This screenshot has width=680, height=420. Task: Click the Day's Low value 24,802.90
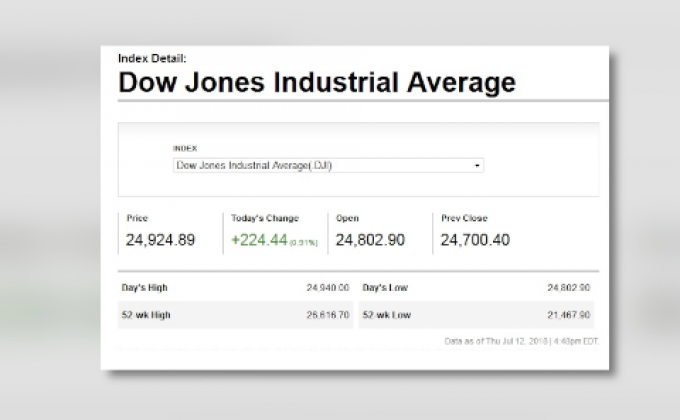click(x=568, y=288)
